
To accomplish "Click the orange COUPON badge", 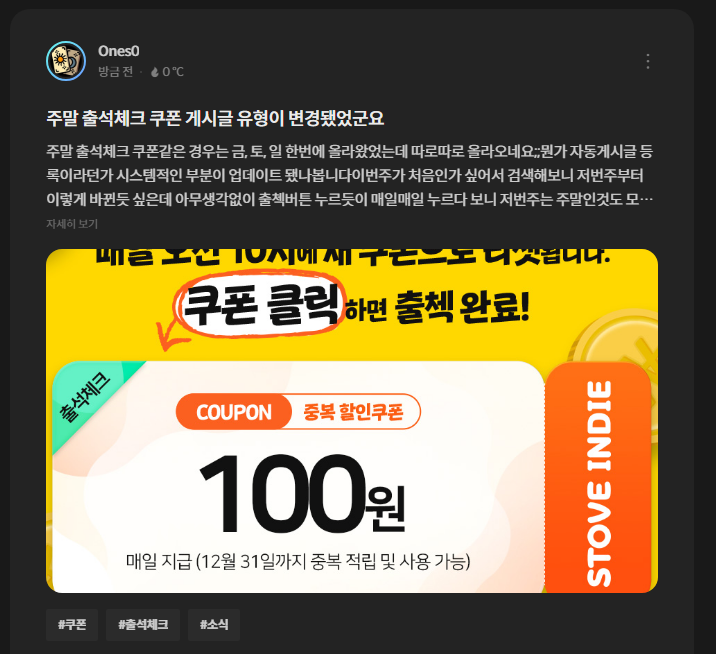I will pyautogui.click(x=234, y=412).
